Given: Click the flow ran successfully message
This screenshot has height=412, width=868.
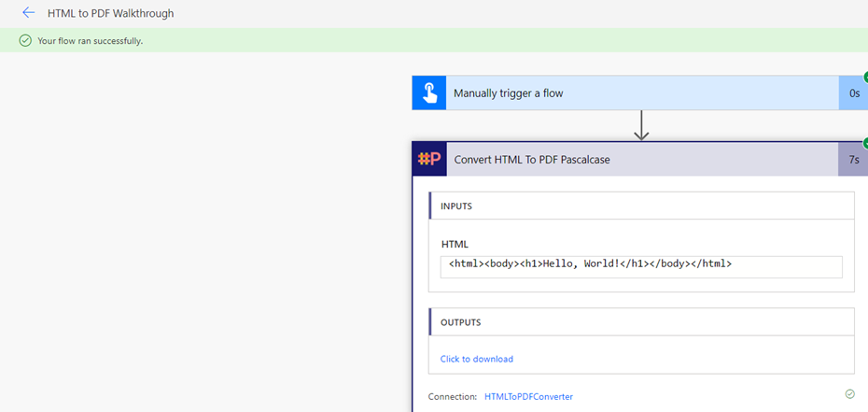Looking at the screenshot, I should [90, 41].
